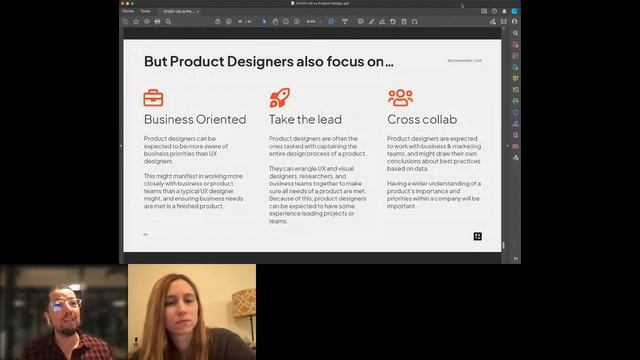The height and width of the screenshot is (360, 640).
Task: Select the bearded man's video thumbnail
Action: [x=64, y=312]
